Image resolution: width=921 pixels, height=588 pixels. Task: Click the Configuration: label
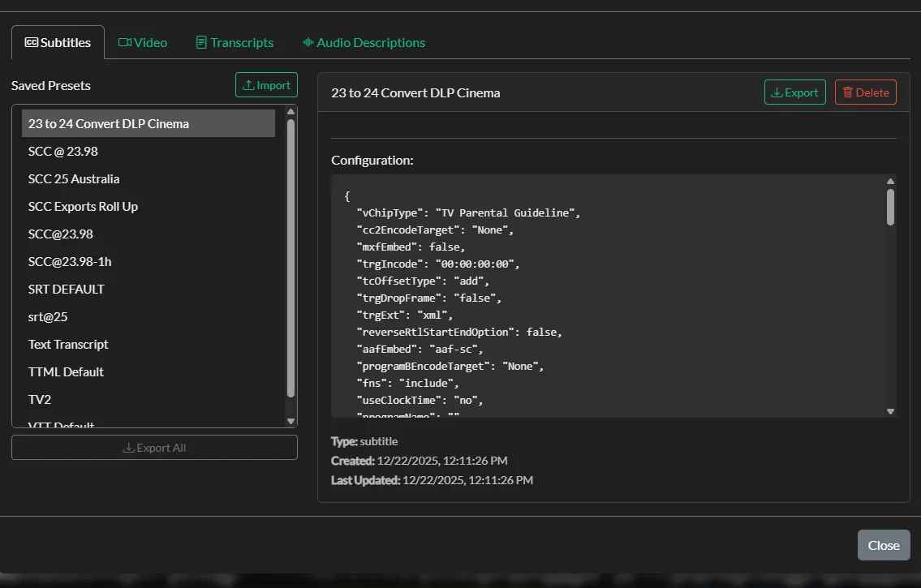372,161
